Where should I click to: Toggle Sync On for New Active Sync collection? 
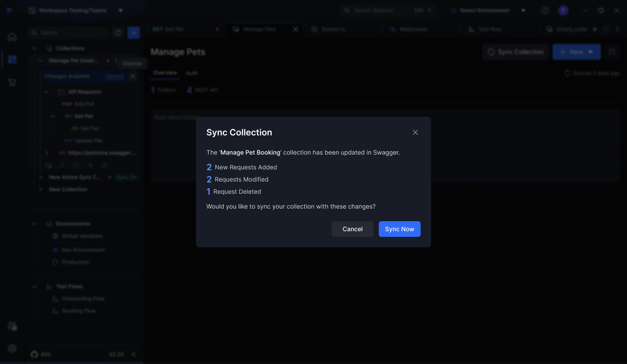126,177
